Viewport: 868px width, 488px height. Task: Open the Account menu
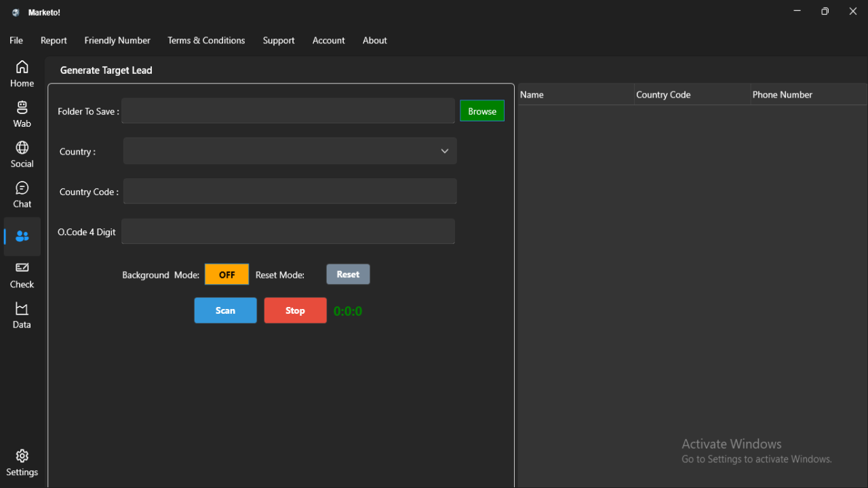(328, 40)
